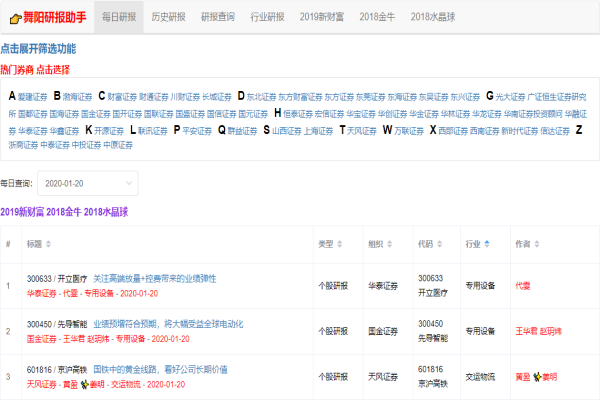Select broker 天风证券 in broker list
Viewport: 600px width, 400px height.
[362, 131]
